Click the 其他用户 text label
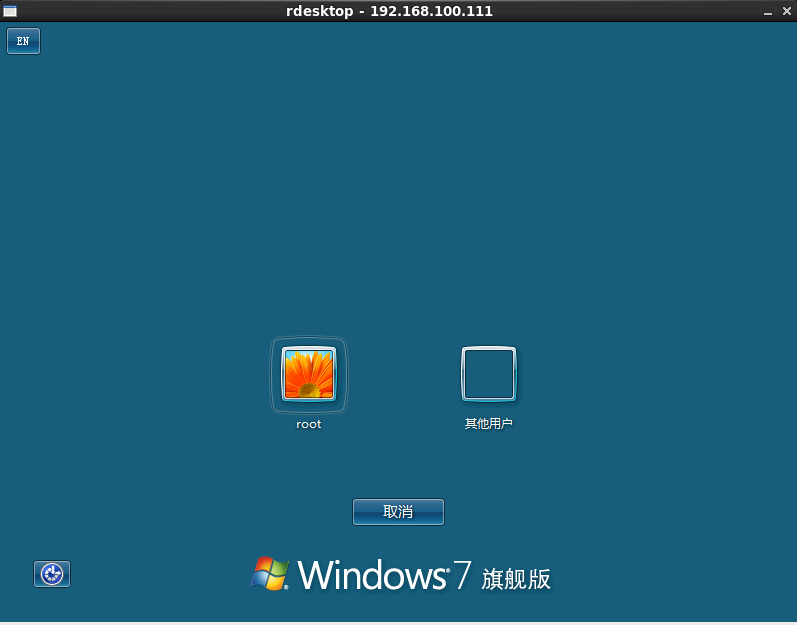The width and height of the screenshot is (797, 625). [488, 424]
